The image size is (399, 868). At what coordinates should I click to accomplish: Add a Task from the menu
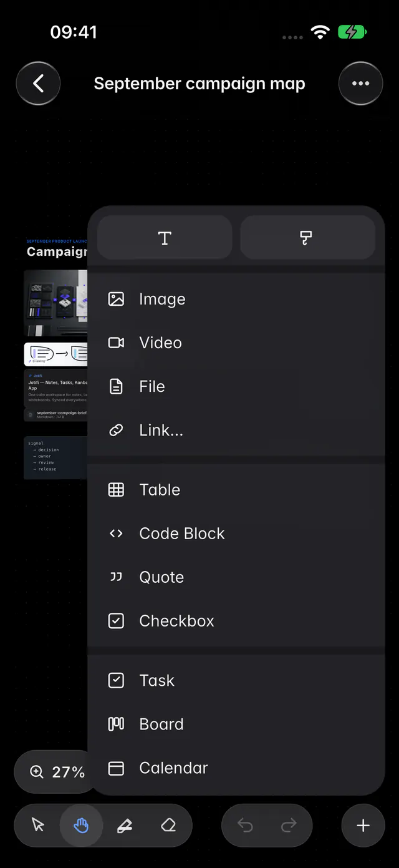pyautogui.click(x=236, y=680)
